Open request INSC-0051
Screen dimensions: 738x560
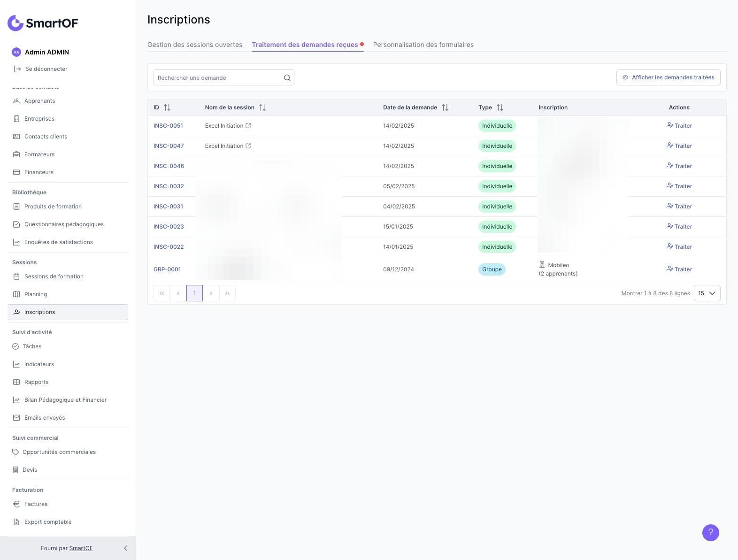(168, 126)
